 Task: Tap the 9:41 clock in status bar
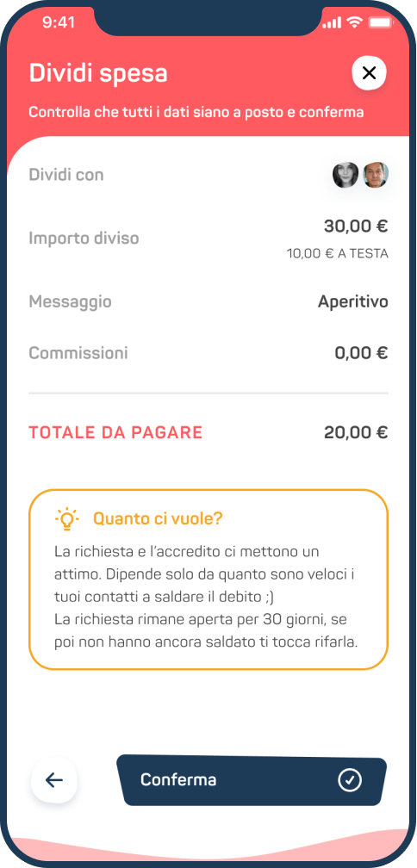tap(59, 22)
